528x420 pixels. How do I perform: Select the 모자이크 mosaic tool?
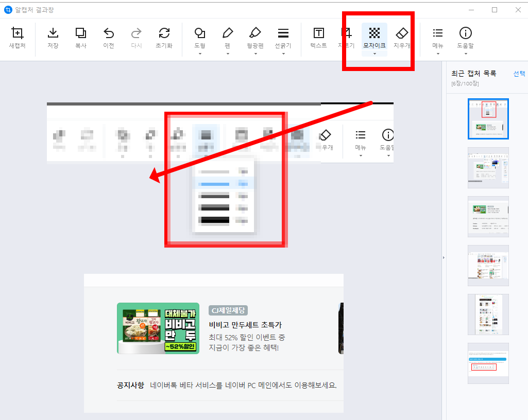(374, 35)
